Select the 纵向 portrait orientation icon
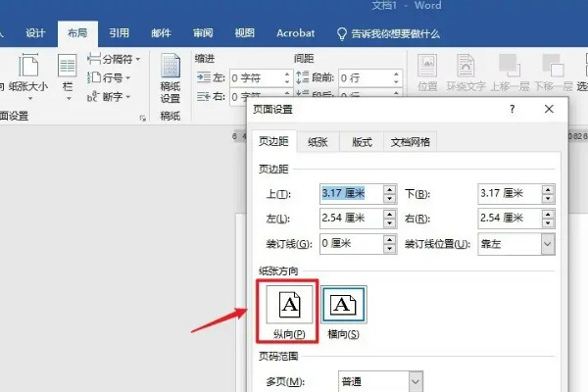Image resolution: width=588 pixels, height=392 pixels. (291, 307)
